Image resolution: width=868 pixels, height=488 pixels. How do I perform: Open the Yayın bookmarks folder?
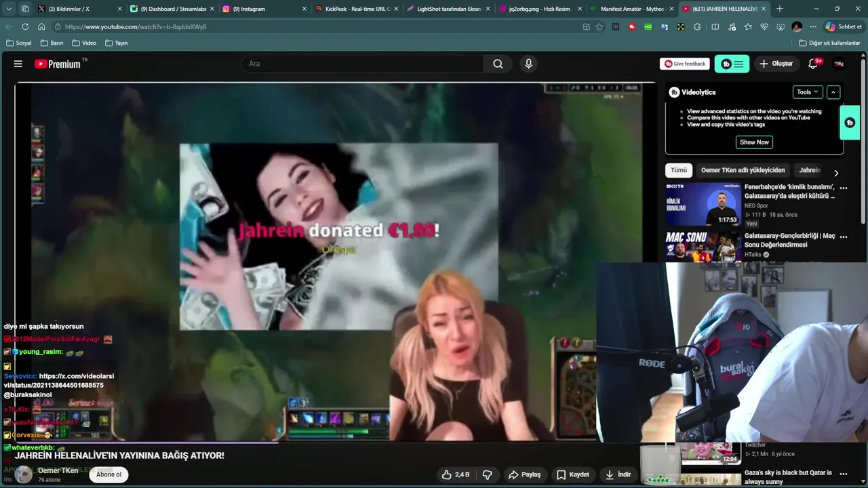tap(116, 43)
